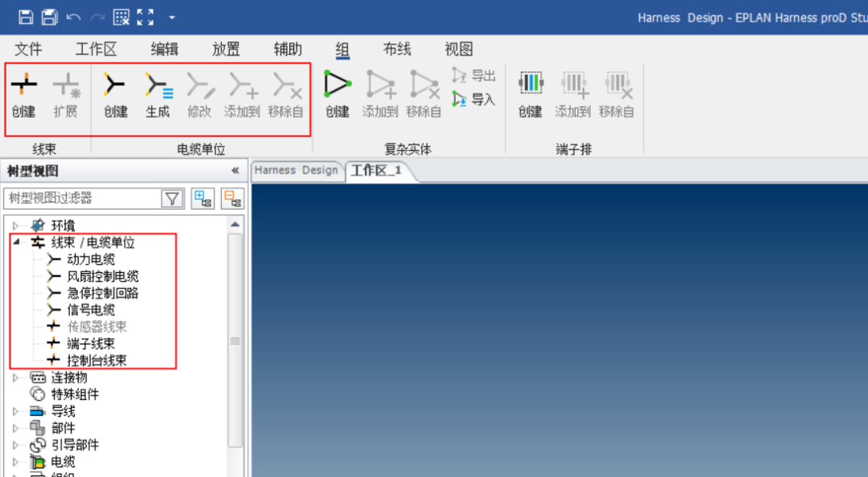Click the second save icon in title bar
The height and width of the screenshot is (477, 868).
[49, 17]
